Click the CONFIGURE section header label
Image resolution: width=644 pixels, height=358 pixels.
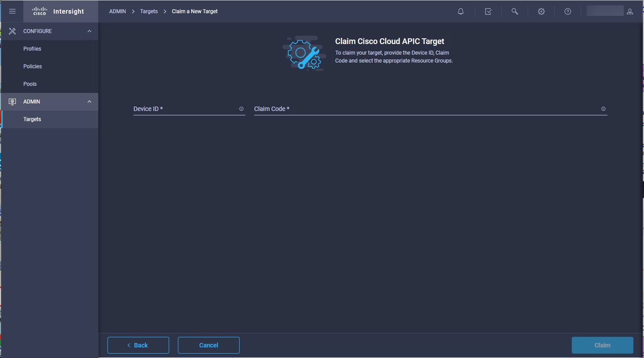37,31
